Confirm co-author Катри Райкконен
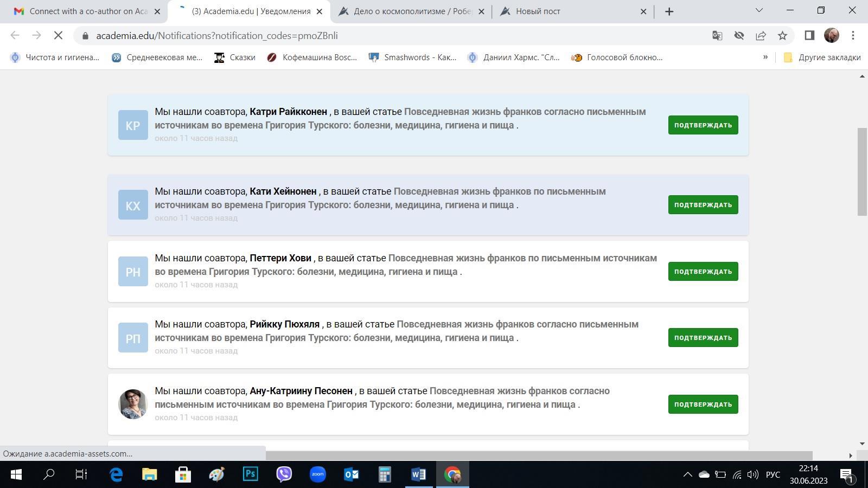868x488 pixels. 703,125
